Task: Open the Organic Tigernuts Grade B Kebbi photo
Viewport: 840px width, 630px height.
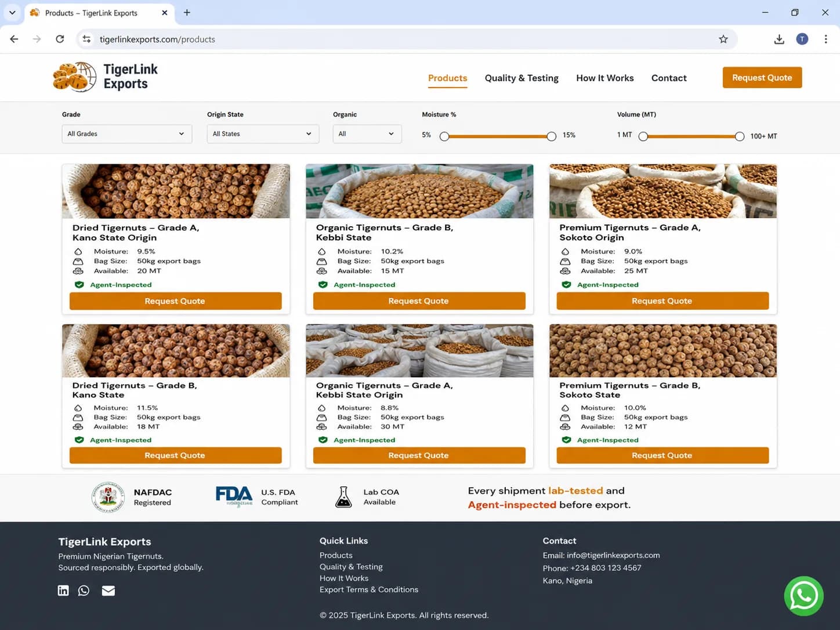Action: [x=419, y=191]
